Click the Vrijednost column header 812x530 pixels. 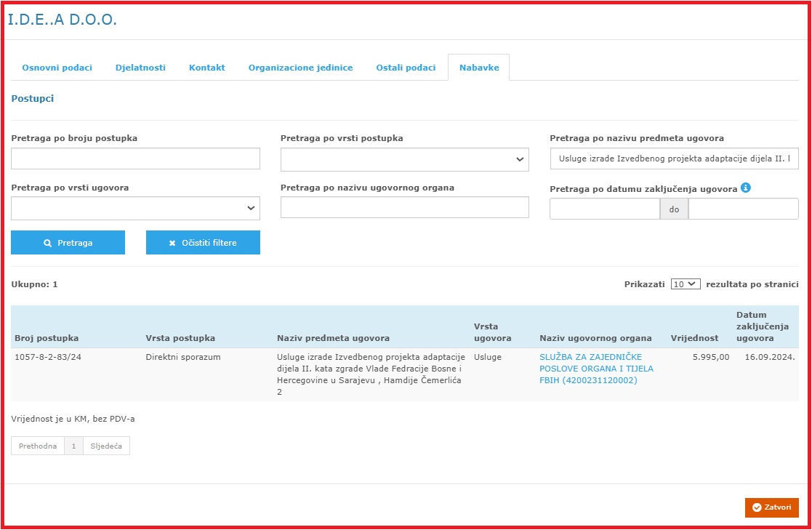[x=694, y=338]
